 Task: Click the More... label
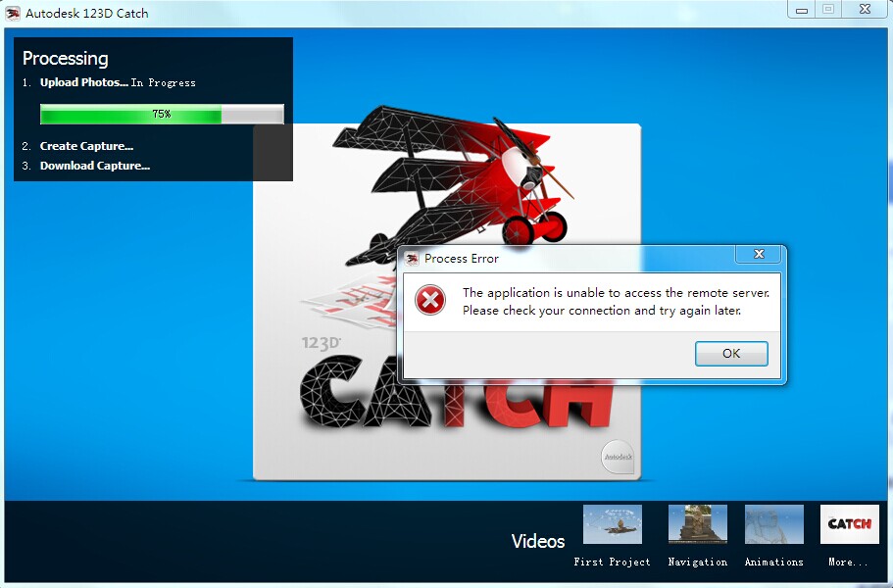click(849, 562)
